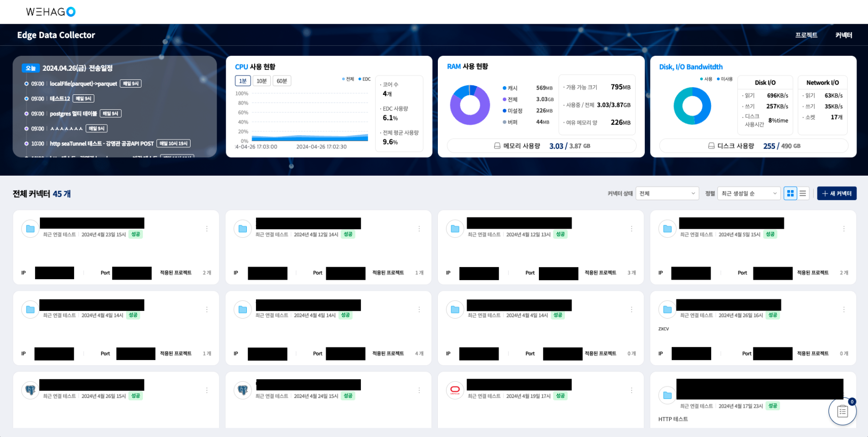Open the localFile(parquet)->parquet schedule entry
Image resolution: width=868 pixels, height=437 pixels.
(x=83, y=84)
